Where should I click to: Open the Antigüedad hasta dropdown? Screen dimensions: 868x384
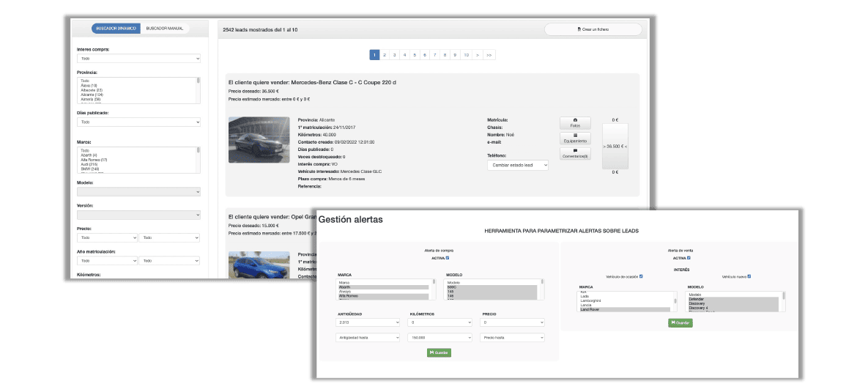(367, 337)
